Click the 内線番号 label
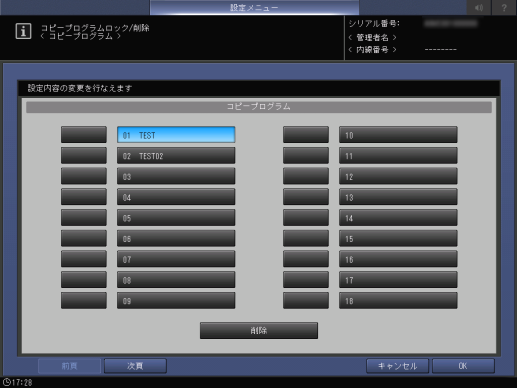The height and width of the screenshot is (388, 517). (372, 50)
